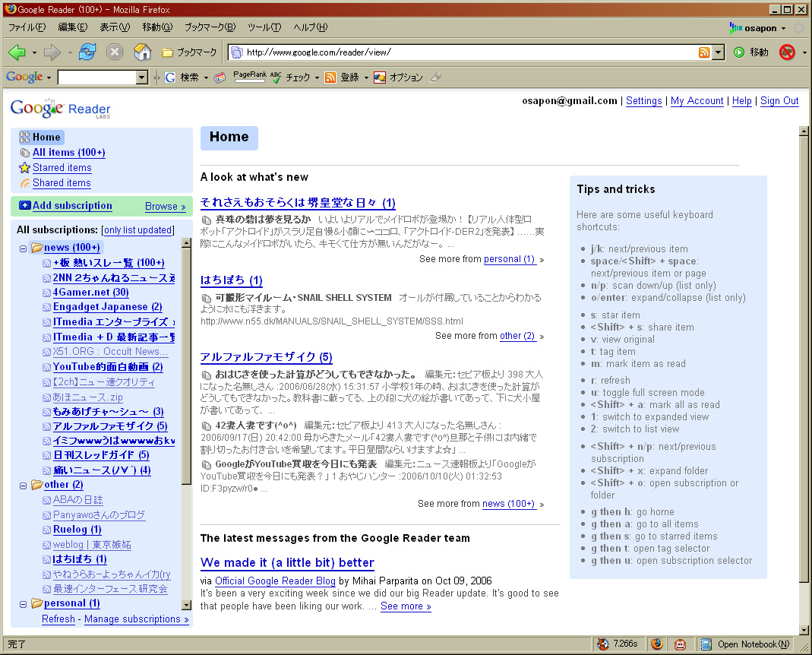Click Official Google Reader Blog link
The width and height of the screenshot is (812, 655).
pos(275,581)
